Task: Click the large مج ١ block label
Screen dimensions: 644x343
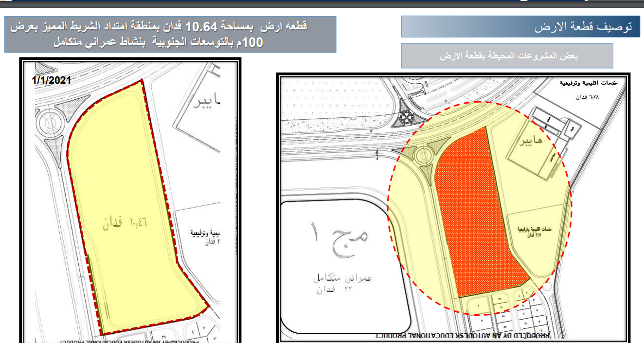Action: [x=339, y=235]
